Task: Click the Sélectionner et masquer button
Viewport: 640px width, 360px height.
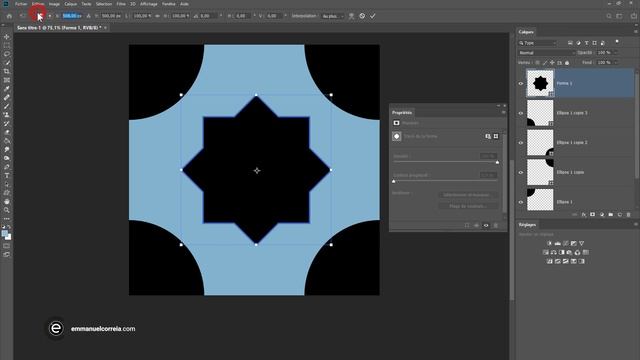Action: click(x=468, y=195)
